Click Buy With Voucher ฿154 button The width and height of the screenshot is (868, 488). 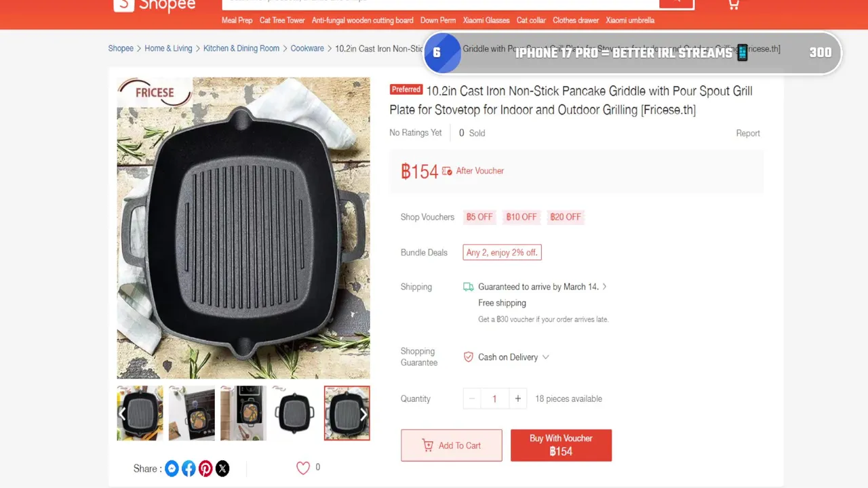coord(561,445)
